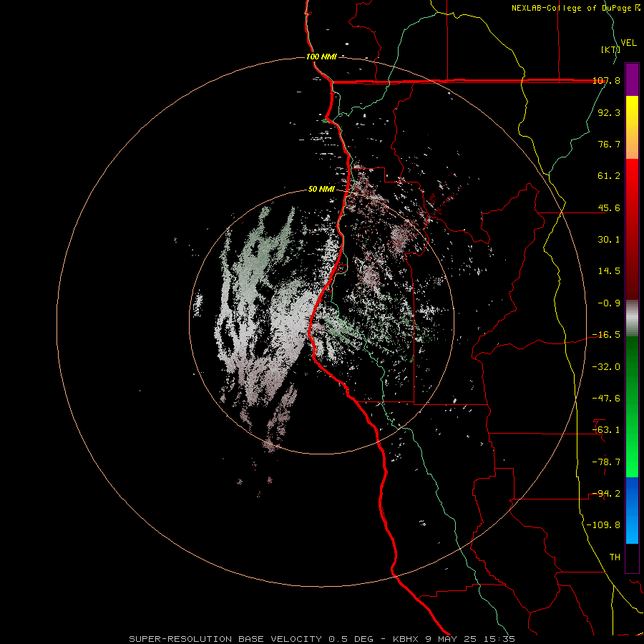This screenshot has width=644, height=644.
Task: Select the 107.8 value on the velocity scale
Action: point(606,80)
